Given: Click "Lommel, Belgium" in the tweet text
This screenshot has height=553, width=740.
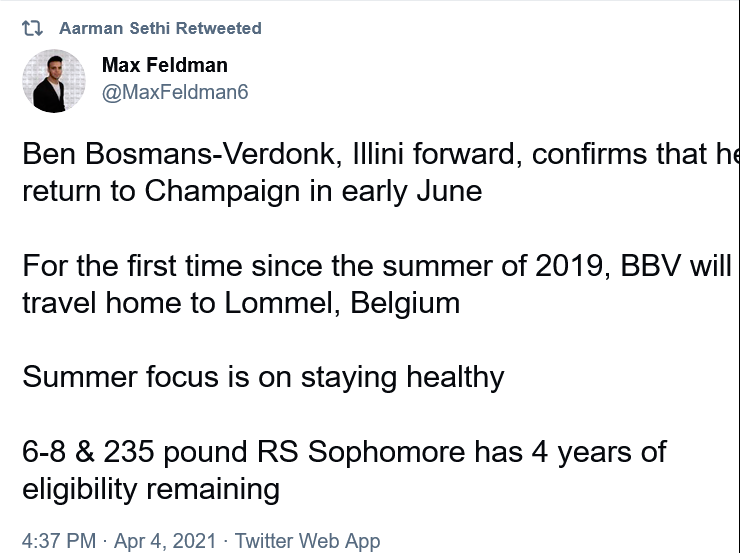Looking at the screenshot, I should pyautogui.click(x=352, y=302).
